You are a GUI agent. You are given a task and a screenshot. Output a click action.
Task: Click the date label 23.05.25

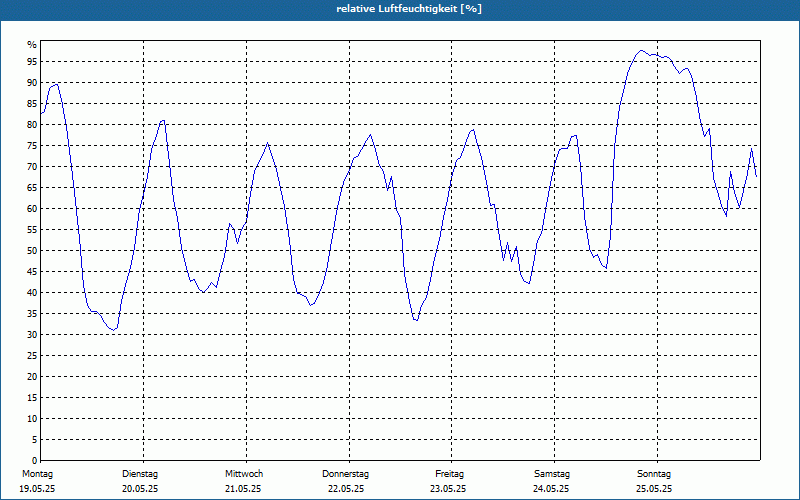tap(448, 489)
